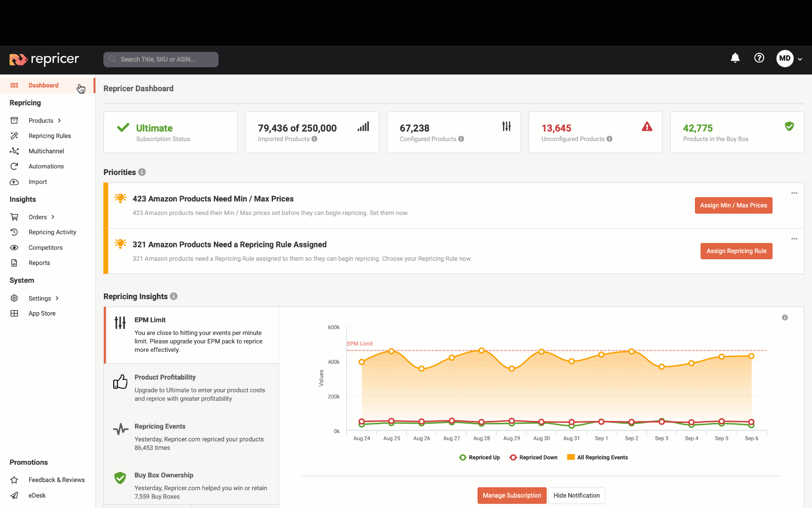This screenshot has width=812, height=508.
Task: Open Reports page
Action: pos(39,263)
